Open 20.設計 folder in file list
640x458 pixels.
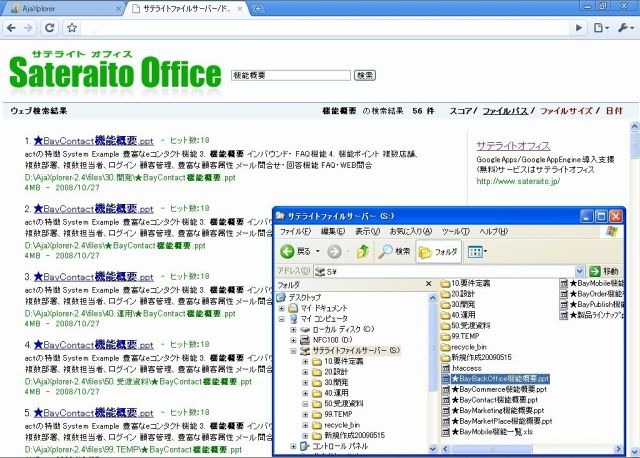(x=458, y=294)
